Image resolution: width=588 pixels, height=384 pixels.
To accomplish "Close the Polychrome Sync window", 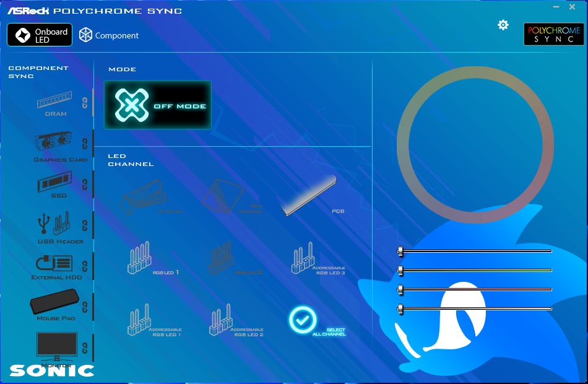I will click(572, 7).
